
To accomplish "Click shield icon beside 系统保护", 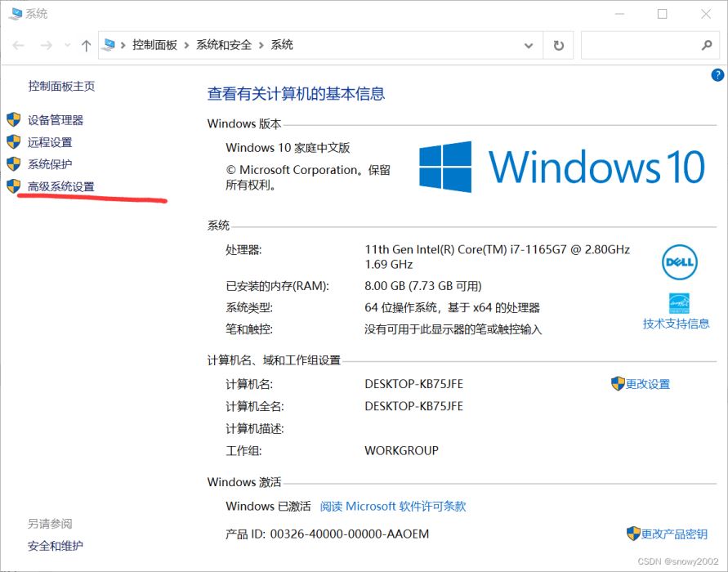I will (x=13, y=164).
